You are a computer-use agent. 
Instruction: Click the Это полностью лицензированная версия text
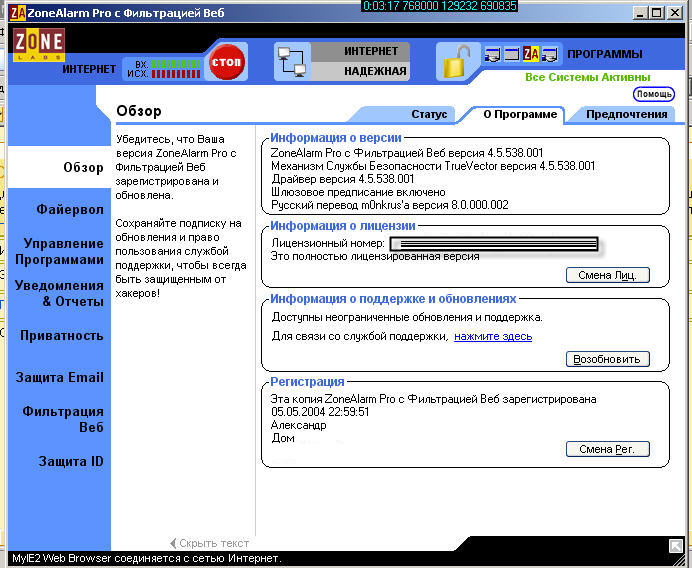[x=375, y=256]
